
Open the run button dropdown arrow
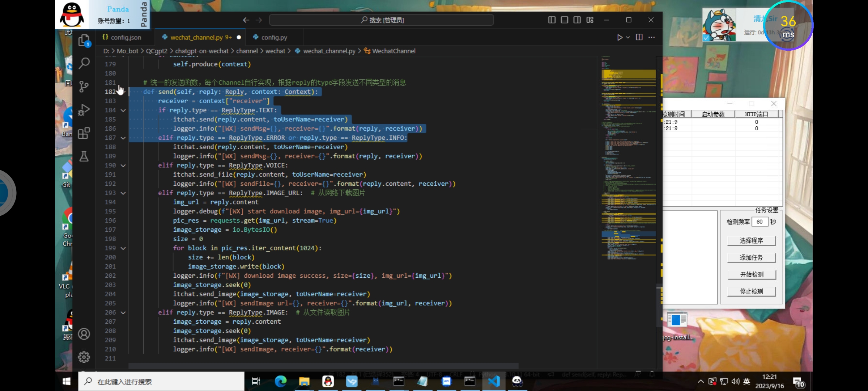(x=627, y=37)
